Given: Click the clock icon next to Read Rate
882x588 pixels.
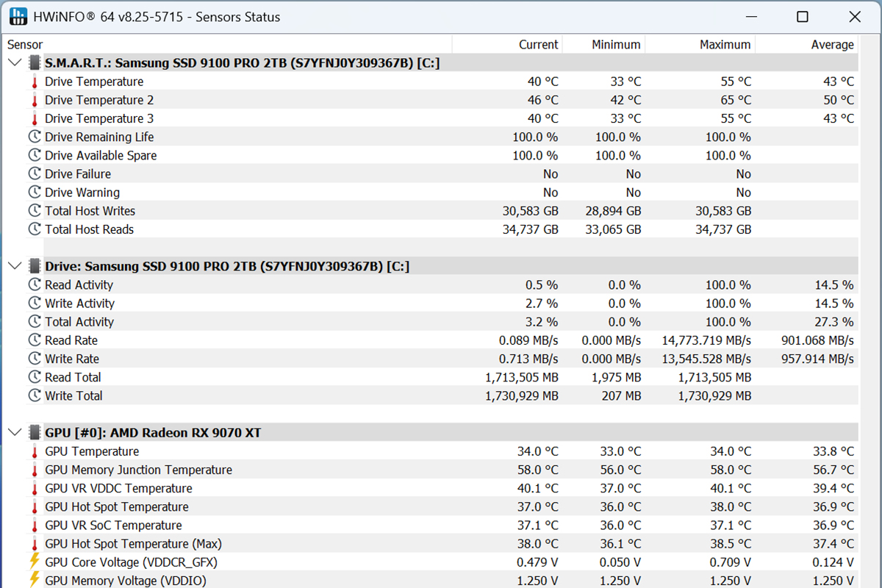Looking at the screenshot, I should 35,340.
